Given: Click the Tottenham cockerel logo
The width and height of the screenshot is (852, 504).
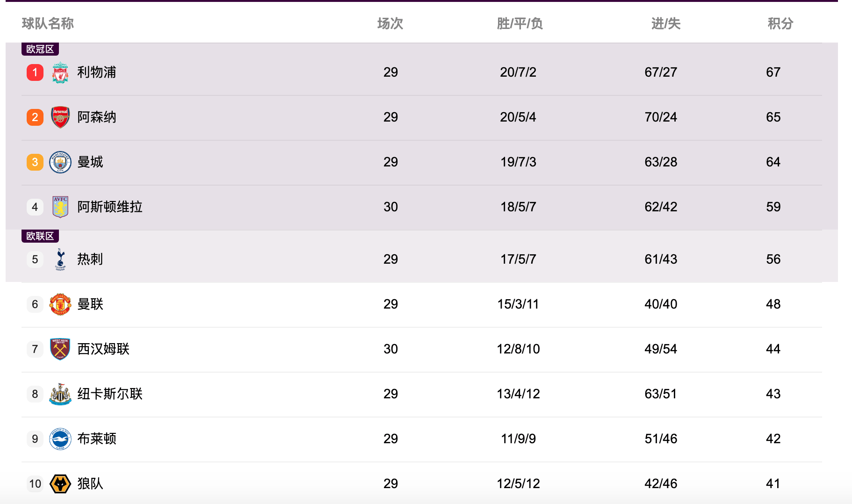Looking at the screenshot, I should tap(60, 259).
